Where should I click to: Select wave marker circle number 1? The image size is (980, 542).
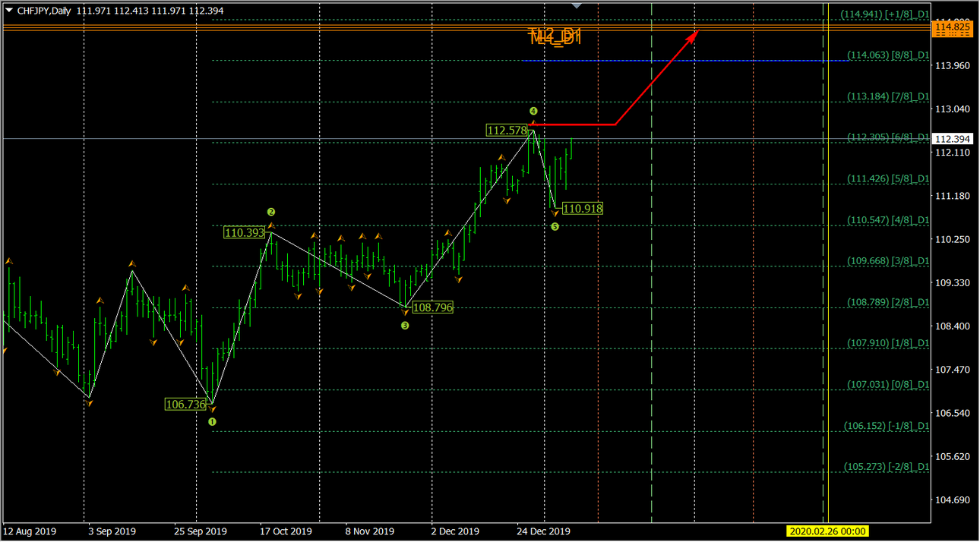(213, 421)
